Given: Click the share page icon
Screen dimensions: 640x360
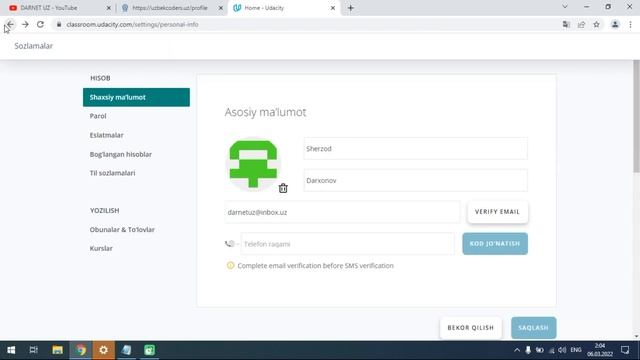Looking at the screenshot, I should click(581, 24).
